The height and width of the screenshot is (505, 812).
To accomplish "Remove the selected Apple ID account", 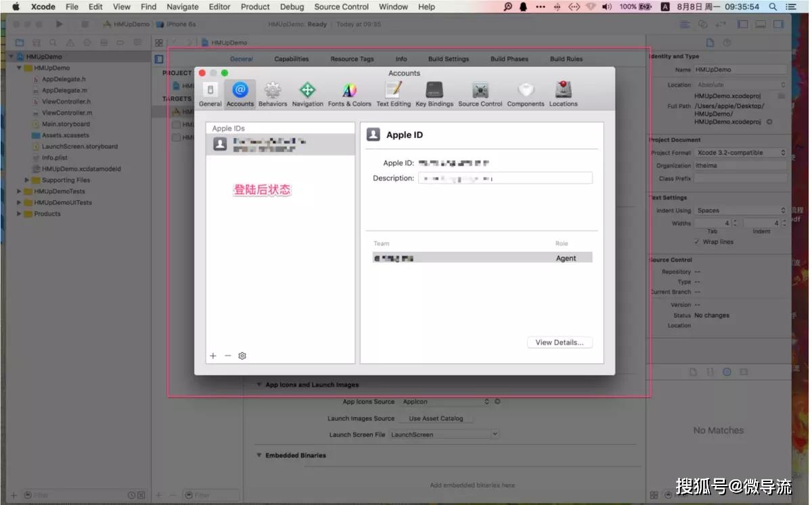I will 227,356.
